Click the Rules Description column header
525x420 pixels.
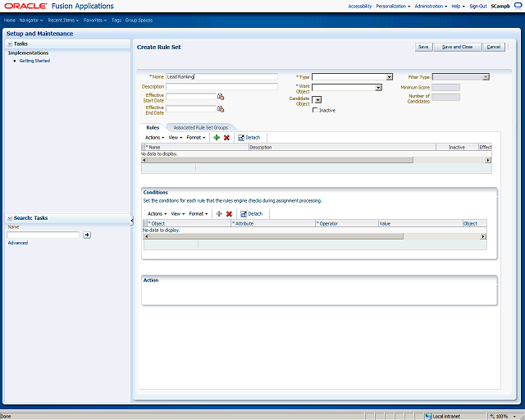(342, 147)
